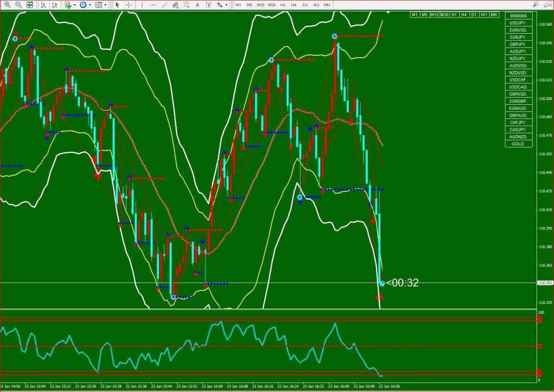Open the search magnifier in the toolbar

(x=536, y=5)
